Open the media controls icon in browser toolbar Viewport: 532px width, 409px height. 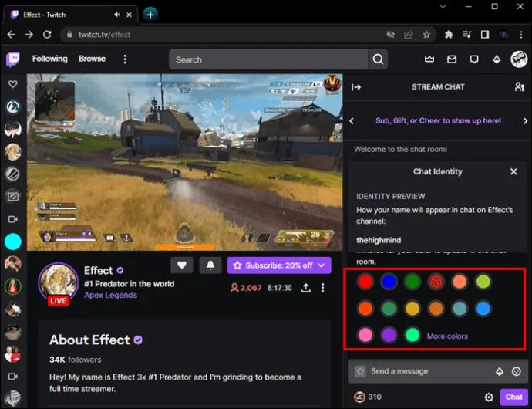point(467,34)
